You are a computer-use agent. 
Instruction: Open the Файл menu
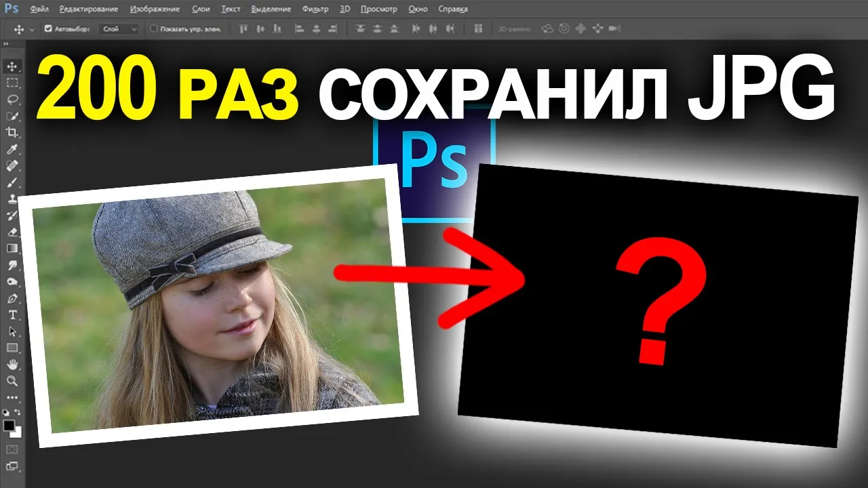coord(40,9)
